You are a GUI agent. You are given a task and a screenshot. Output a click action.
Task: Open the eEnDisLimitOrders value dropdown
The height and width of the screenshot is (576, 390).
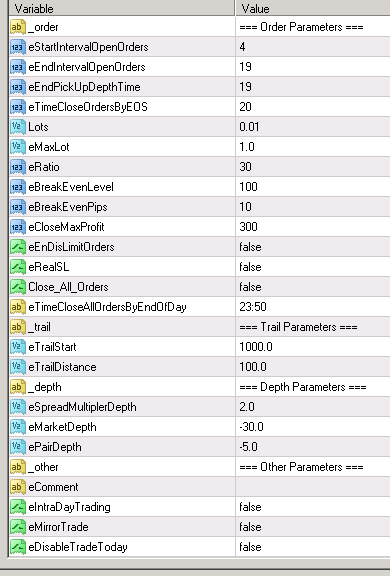(313, 247)
